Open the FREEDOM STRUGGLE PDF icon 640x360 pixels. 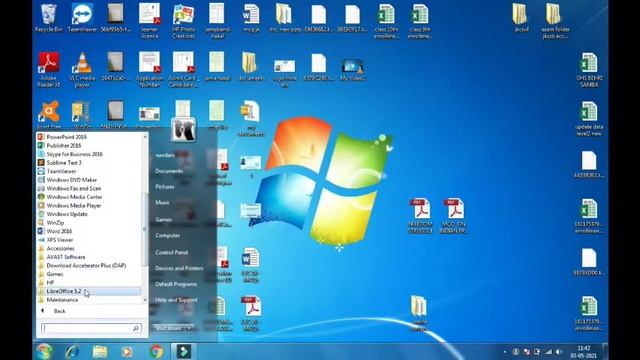point(420,216)
